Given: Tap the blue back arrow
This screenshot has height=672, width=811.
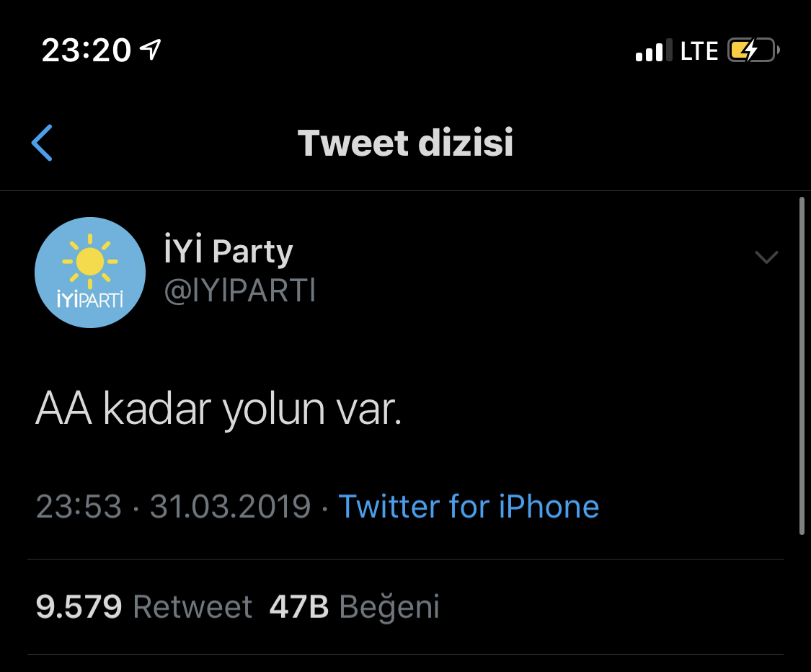Looking at the screenshot, I should point(42,142).
